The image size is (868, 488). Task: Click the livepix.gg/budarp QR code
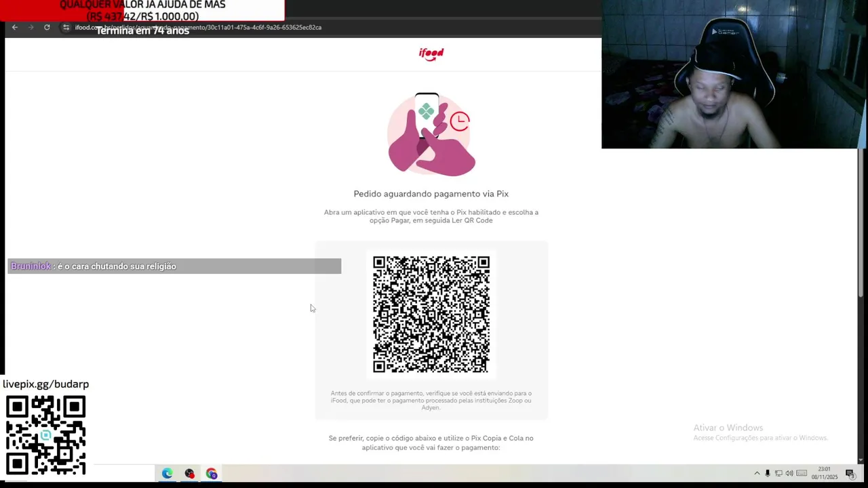46,435
